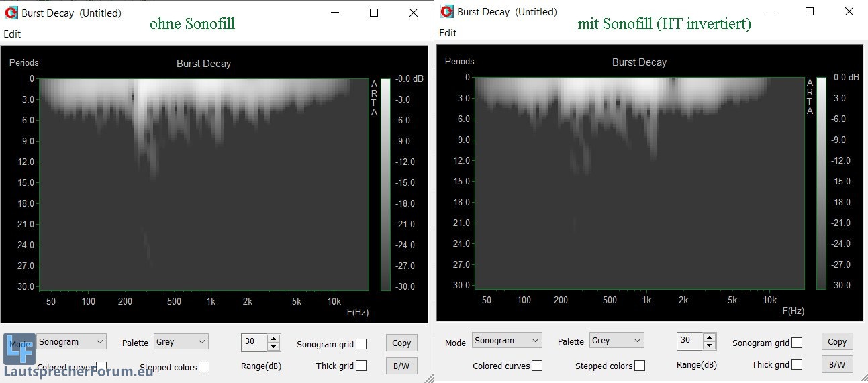The image size is (868, 383).
Task: Enable Sonogram grid in the left window
Action: (361, 344)
